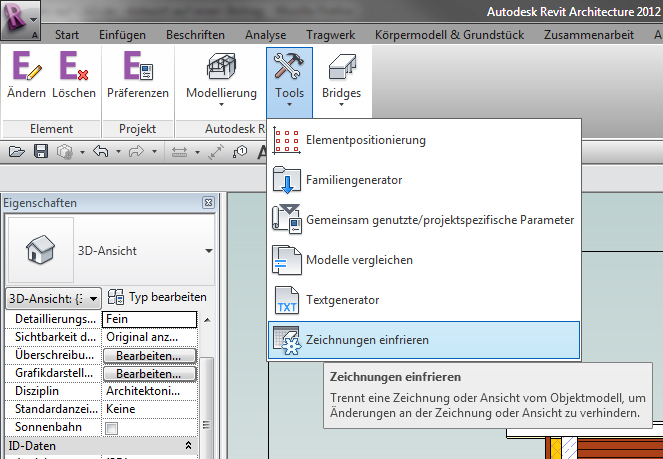
Task: Close the Eigenschaften panel
Action: coord(208,202)
